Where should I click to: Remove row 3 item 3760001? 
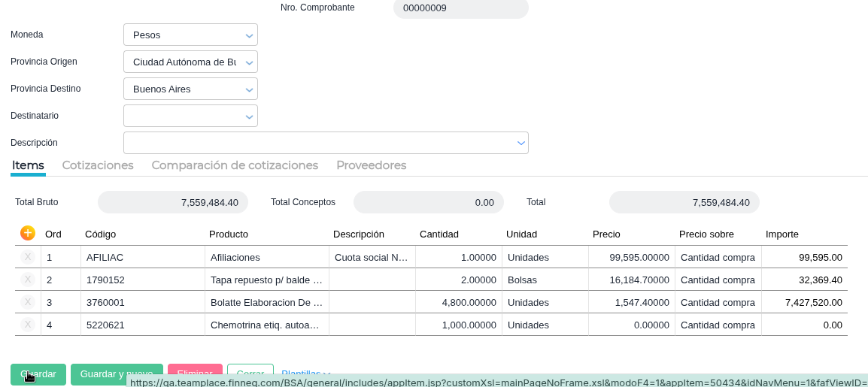[28, 302]
